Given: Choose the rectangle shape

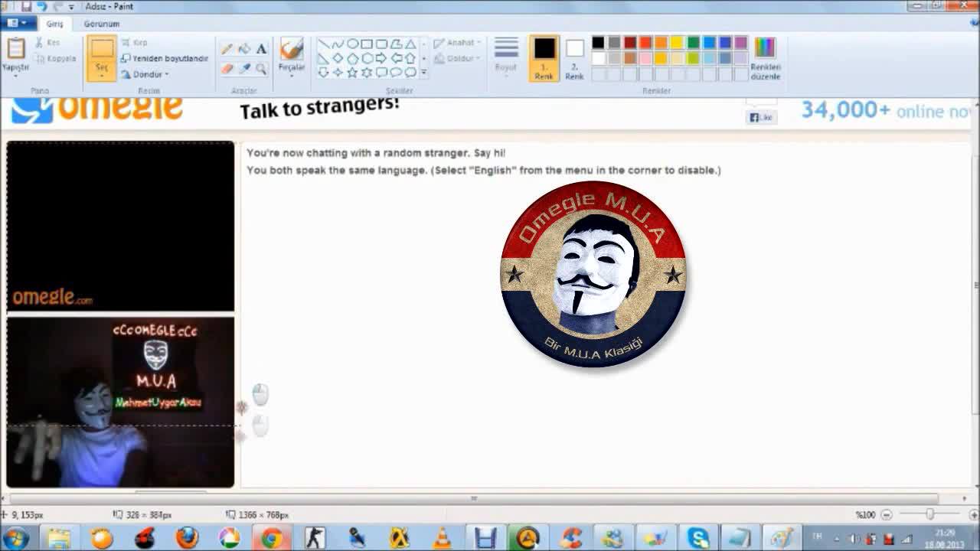Looking at the screenshot, I should (x=367, y=44).
